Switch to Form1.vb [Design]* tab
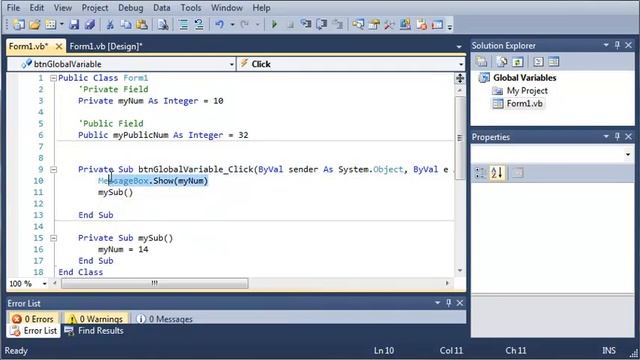The image size is (640, 360). 106,47
